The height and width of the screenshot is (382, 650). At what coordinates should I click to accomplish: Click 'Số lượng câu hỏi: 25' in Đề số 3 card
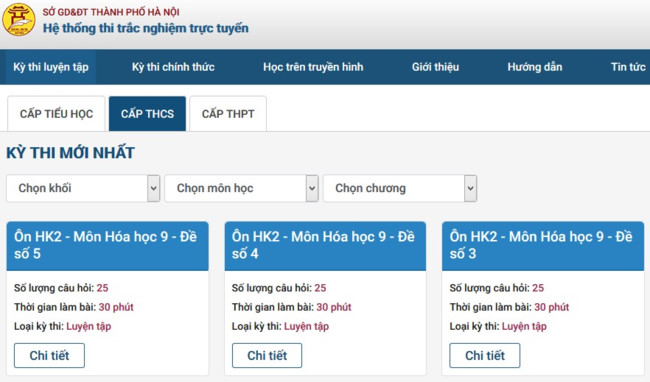(x=497, y=288)
